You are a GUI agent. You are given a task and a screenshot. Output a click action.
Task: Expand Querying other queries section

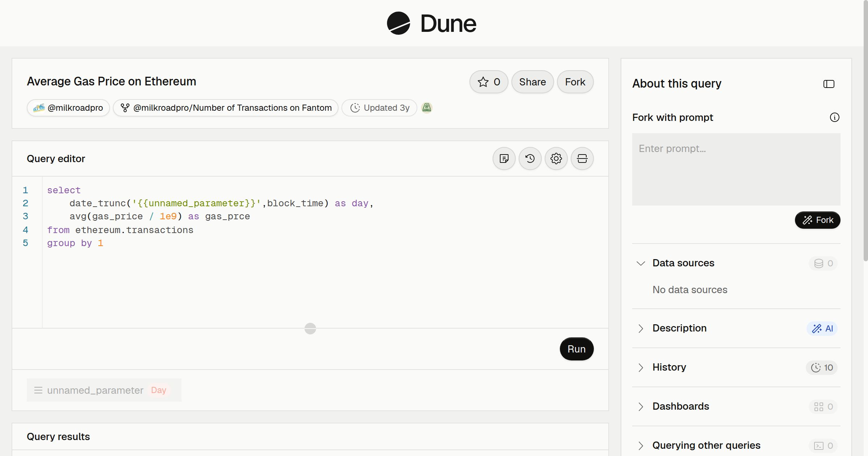(x=641, y=446)
